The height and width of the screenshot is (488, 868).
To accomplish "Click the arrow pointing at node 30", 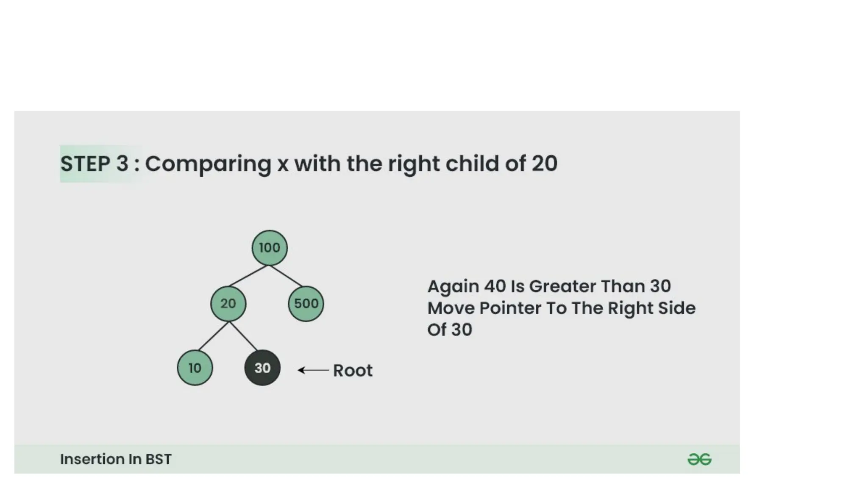I will click(313, 370).
